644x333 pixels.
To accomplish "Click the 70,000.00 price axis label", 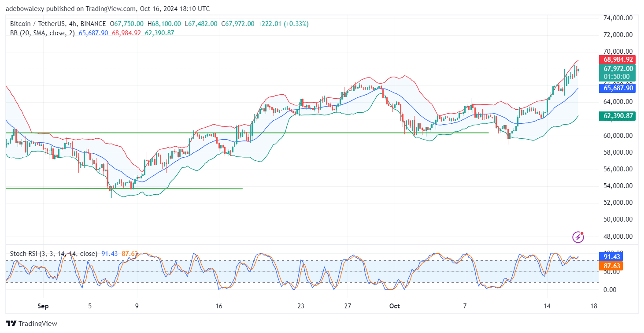I will coord(618,52).
